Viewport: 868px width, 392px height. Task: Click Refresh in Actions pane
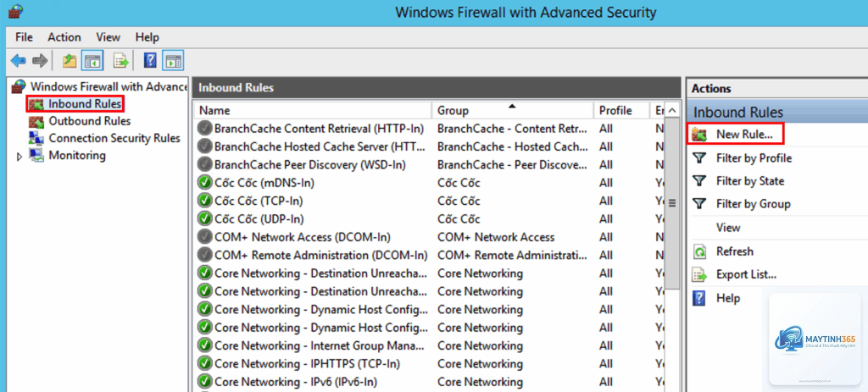click(735, 251)
